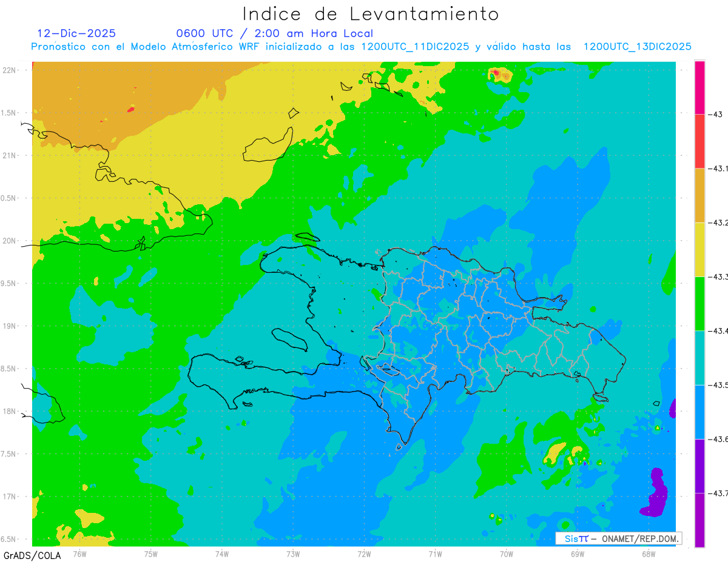Viewport: 728px width, 562px height.
Task: Click the '18N' latitude label
Action: point(10,411)
